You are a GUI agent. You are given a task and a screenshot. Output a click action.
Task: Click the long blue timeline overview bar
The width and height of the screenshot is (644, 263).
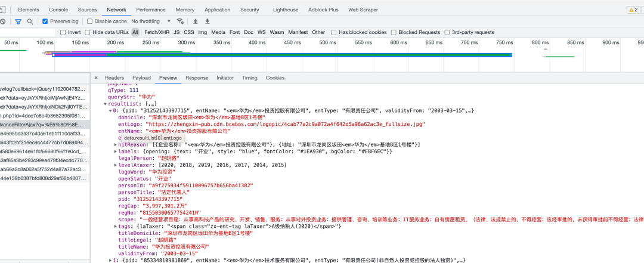click(x=281, y=55)
